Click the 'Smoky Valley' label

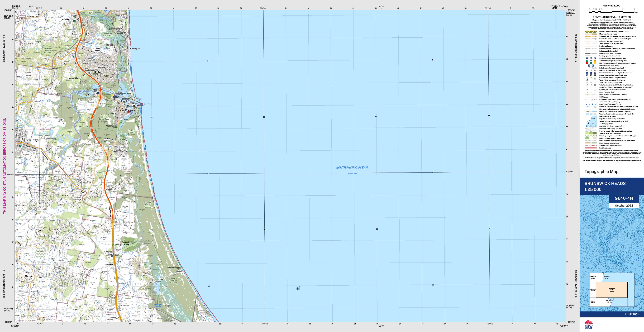(74, 78)
